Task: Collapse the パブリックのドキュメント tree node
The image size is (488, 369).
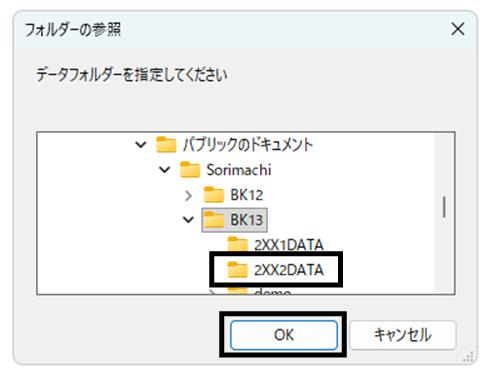Action: click(x=141, y=145)
